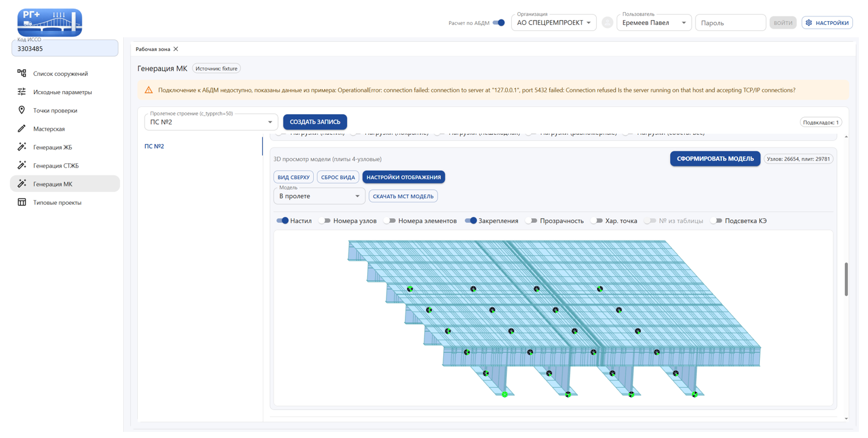Click the bridge logo icon
This screenshot has width=868, height=438.
pos(50,22)
